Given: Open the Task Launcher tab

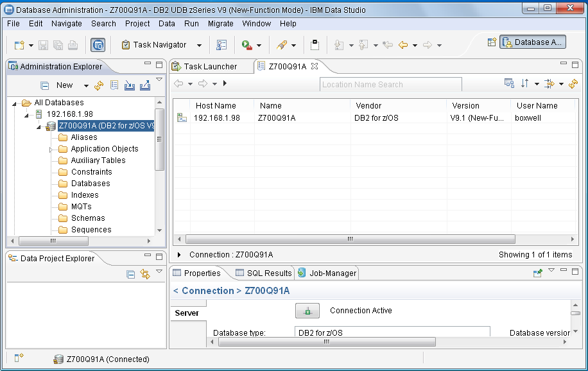Looking at the screenshot, I should pos(210,66).
